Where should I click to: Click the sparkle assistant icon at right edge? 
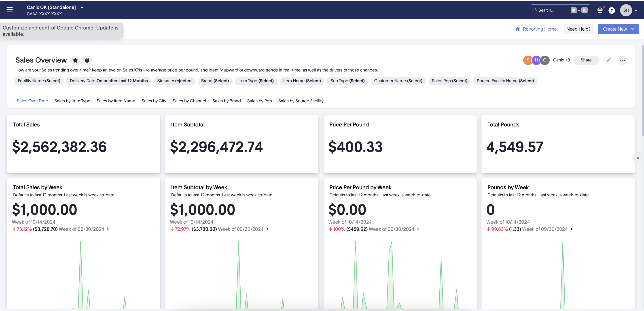coord(638,158)
